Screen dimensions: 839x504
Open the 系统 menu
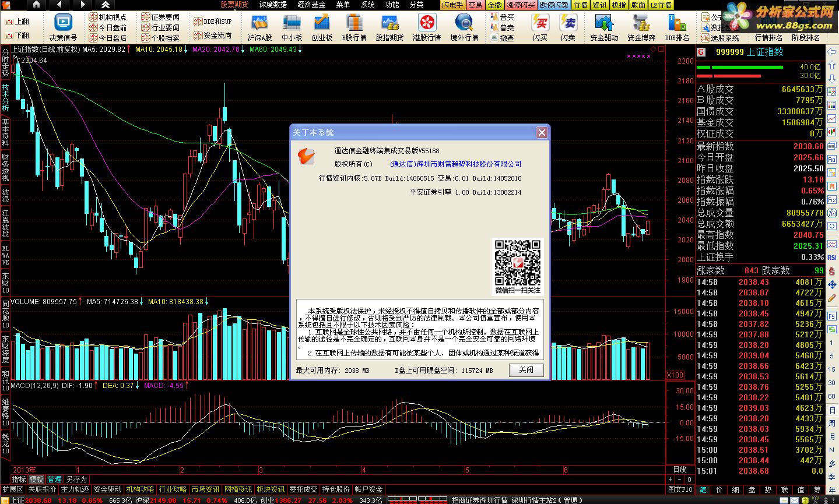tap(367, 5)
